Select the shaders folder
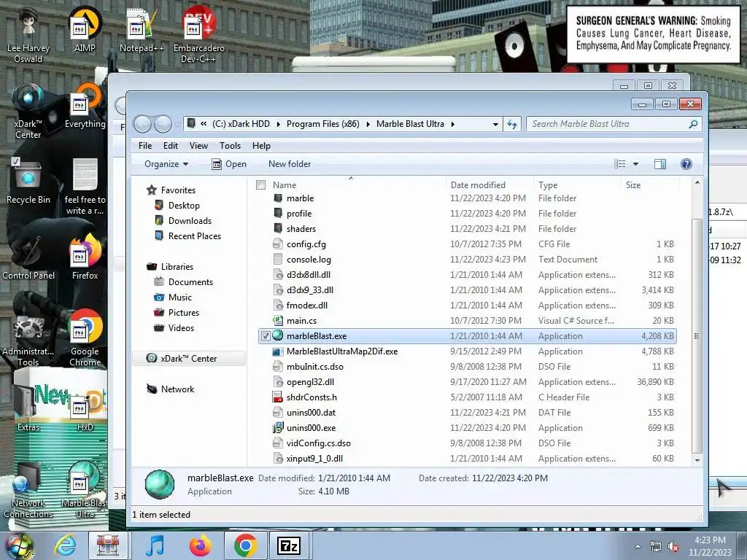The height and width of the screenshot is (560, 747). pos(467,229)
